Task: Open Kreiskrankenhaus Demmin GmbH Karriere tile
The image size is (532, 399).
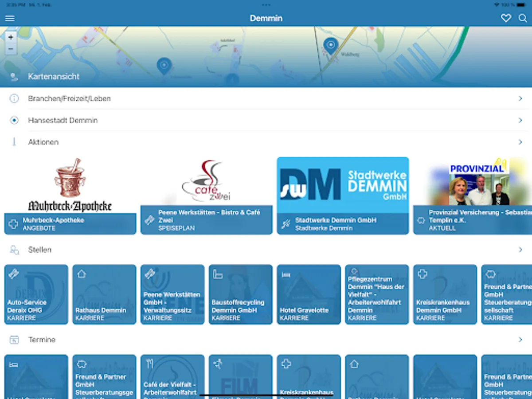Action: [445, 294]
